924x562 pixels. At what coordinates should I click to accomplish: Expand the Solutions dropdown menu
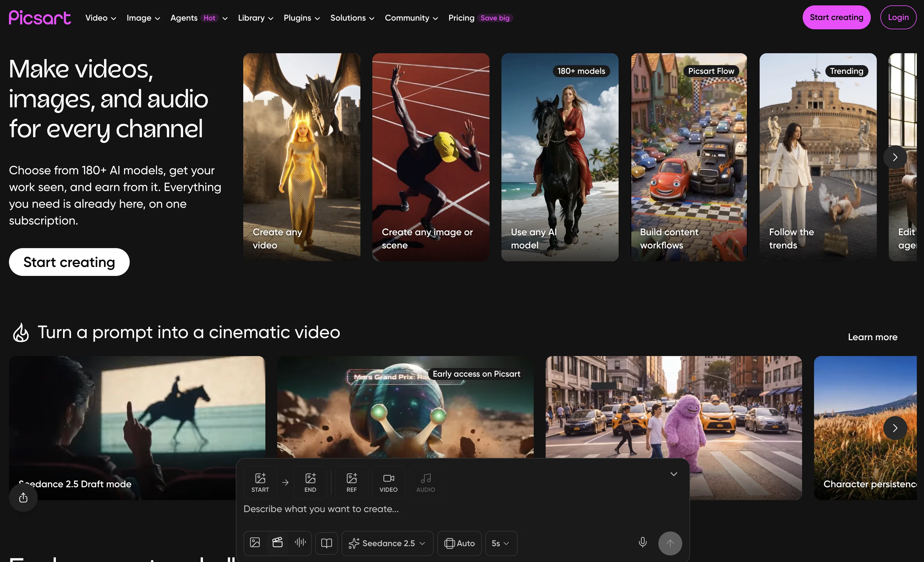pos(352,18)
